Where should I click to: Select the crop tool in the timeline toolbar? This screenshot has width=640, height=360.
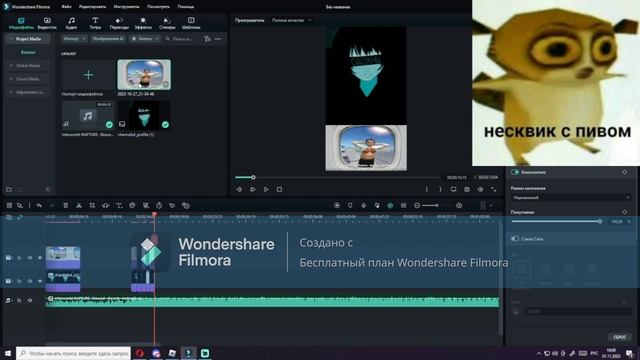pyautogui.click(x=92, y=205)
